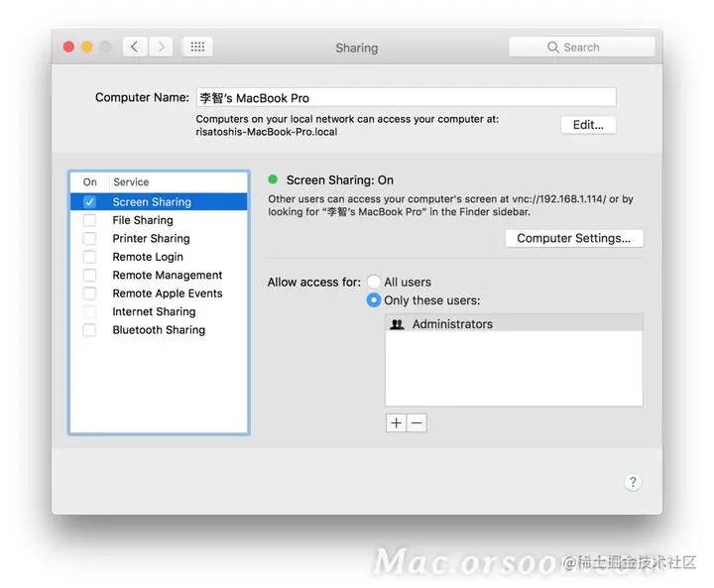Select the File Sharing service row
Viewport: 714px width, 588px height.
pyautogui.click(x=159, y=220)
